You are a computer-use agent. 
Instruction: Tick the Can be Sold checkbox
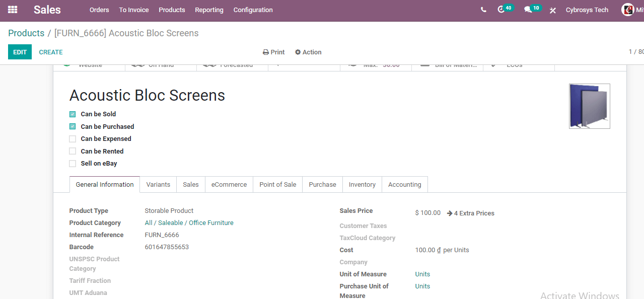coord(73,114)
